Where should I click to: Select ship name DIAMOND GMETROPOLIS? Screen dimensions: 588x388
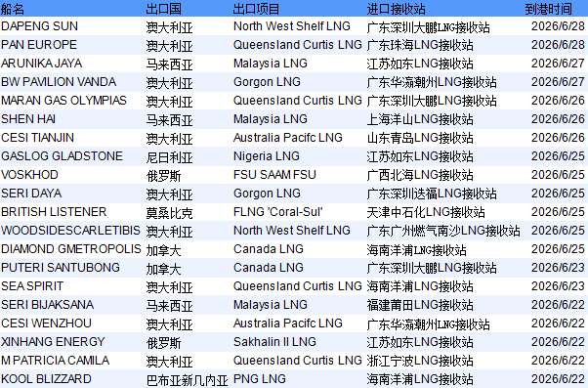point(71,249)
